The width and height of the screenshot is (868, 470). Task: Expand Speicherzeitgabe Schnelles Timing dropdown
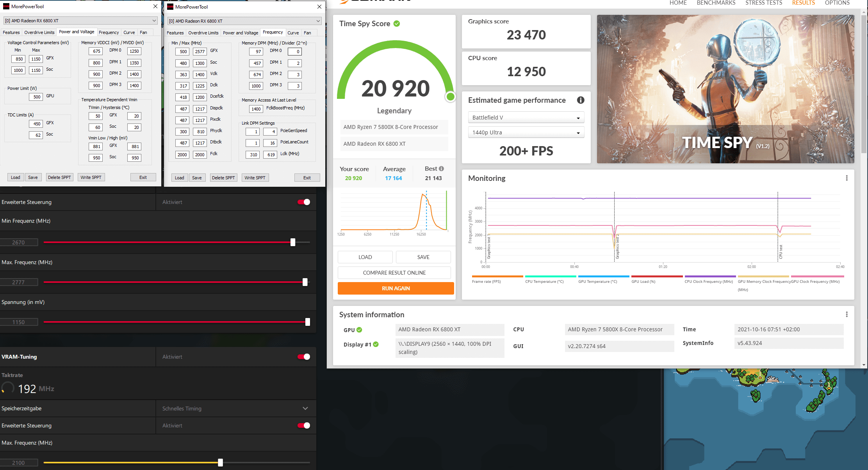coord(305,408)
